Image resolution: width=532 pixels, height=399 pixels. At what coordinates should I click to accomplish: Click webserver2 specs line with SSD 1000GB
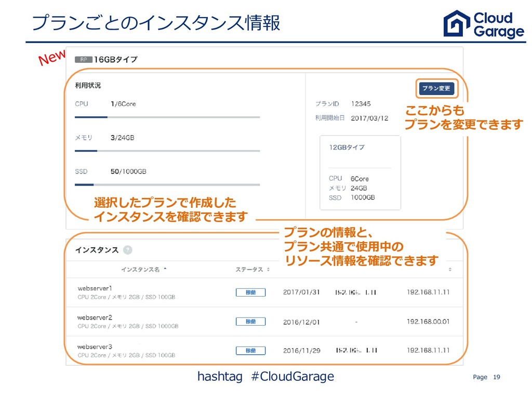128,326
